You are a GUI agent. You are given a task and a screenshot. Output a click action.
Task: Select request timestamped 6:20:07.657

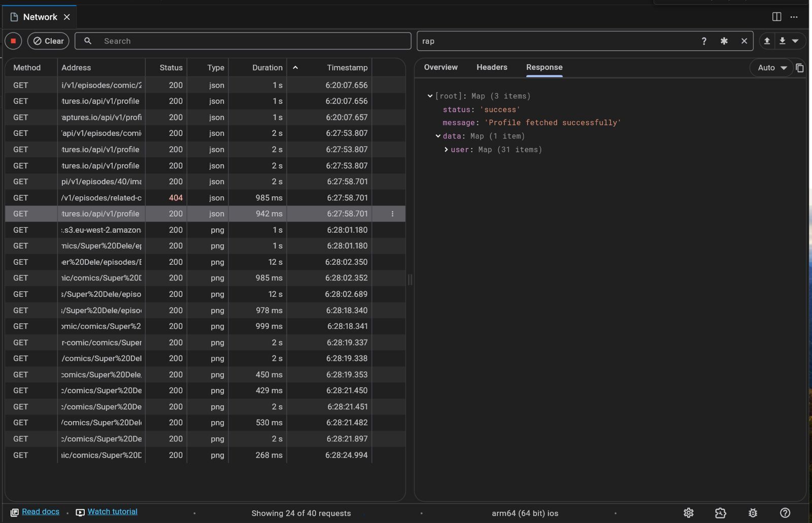(205, 117)
